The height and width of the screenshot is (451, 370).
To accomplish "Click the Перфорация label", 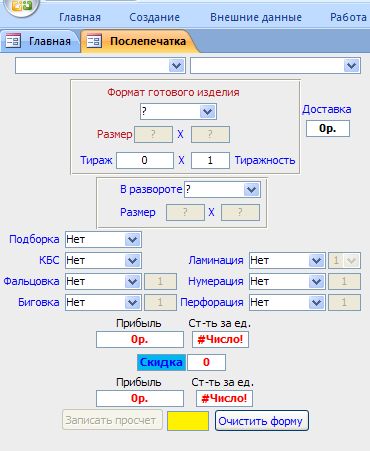I will pos(212,303).
